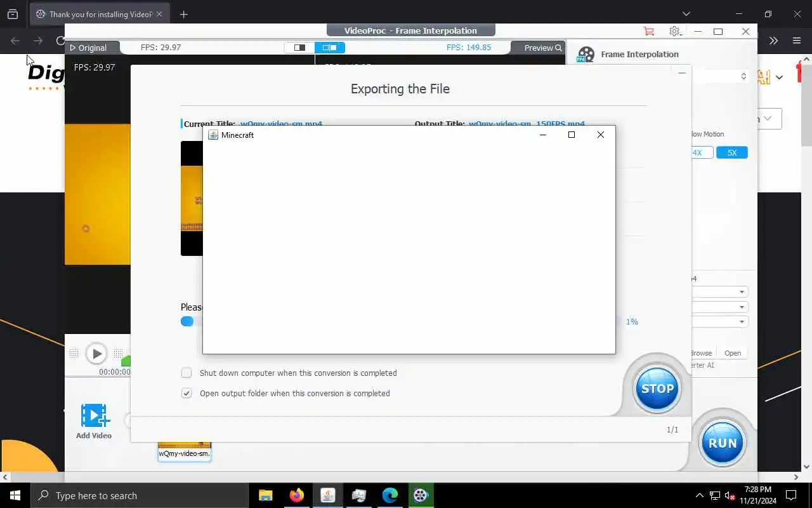Click the source video thumbnail in export dialog

click(192, 198)
